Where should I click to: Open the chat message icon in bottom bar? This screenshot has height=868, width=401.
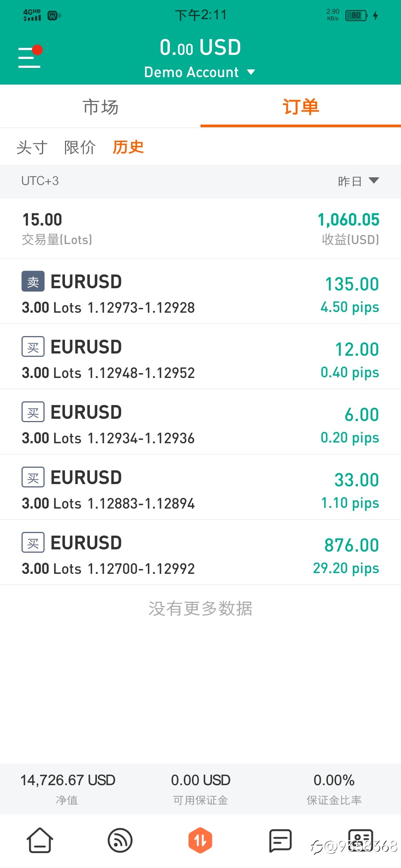click(x=280, y=841)
